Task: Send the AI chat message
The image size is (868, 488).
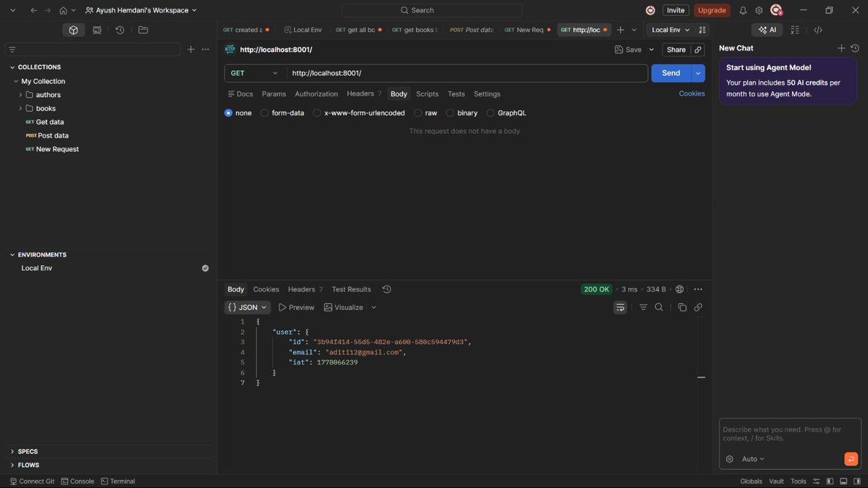Action: (x=851, y=458)
